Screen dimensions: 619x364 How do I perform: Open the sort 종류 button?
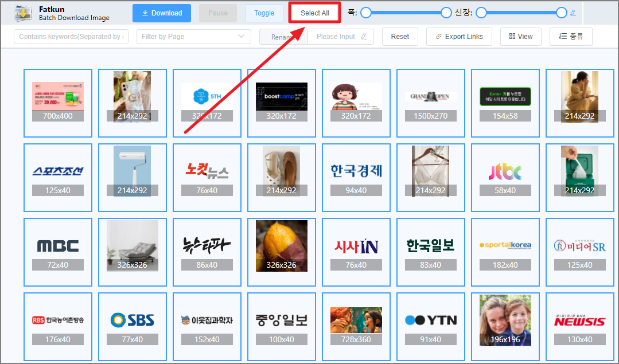(571, 37)
